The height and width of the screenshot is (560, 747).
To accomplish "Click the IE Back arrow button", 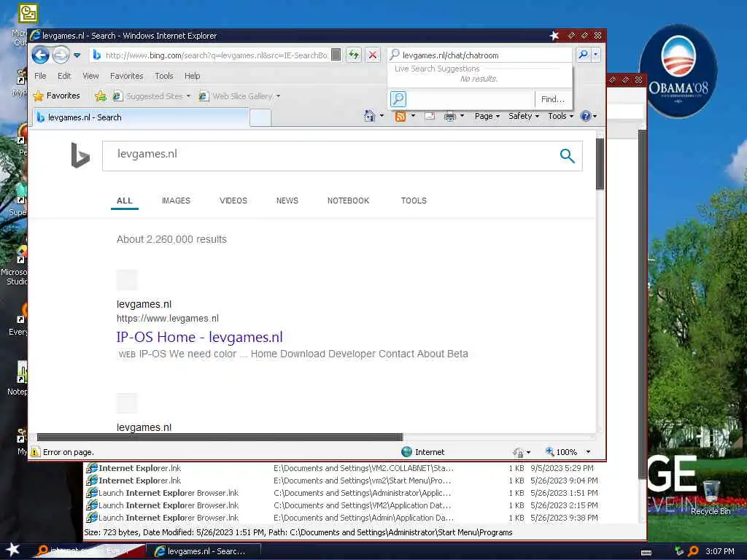I will [41, 55].
